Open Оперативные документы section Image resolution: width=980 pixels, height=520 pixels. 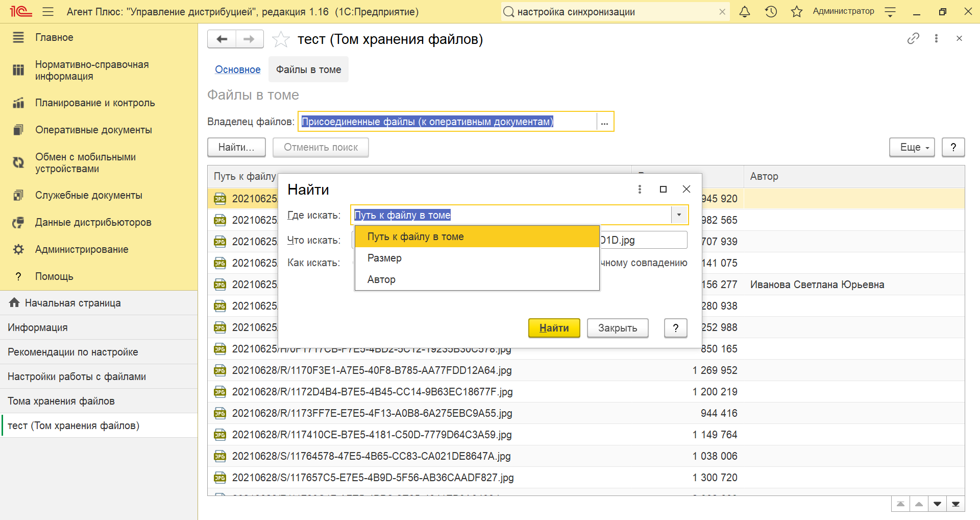click(99, 130)
